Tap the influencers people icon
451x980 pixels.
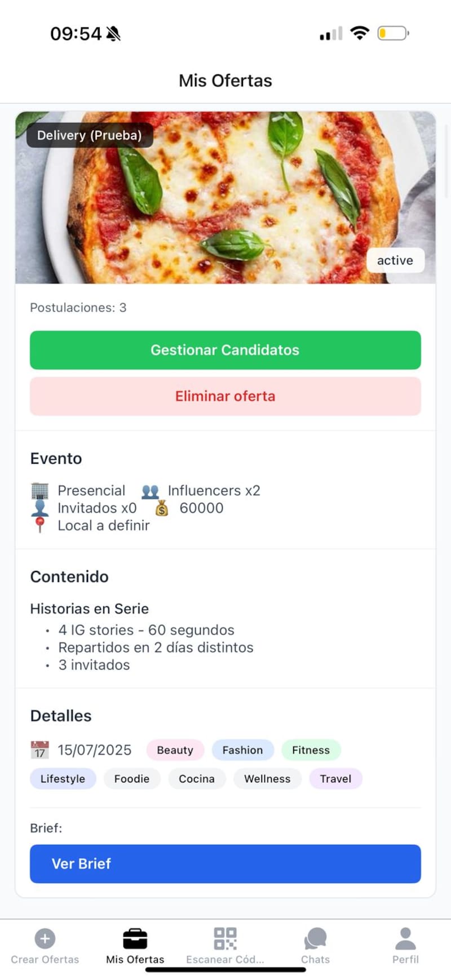(150, 491)
